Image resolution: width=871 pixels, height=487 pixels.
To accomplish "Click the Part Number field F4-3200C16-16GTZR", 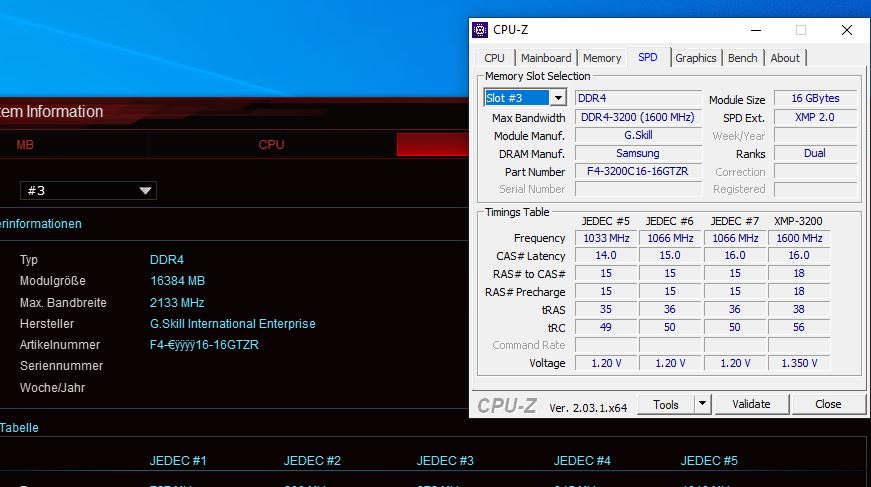I will (638, 172).
